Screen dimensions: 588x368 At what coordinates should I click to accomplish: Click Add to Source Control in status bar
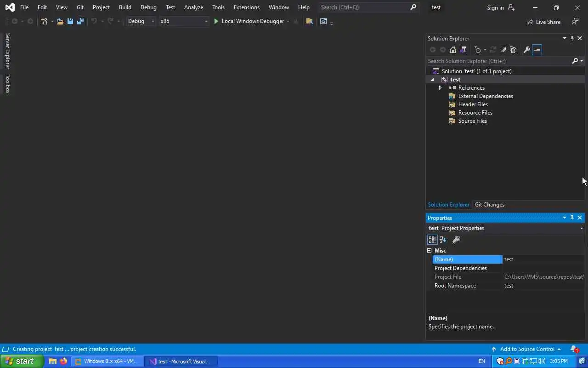527,349
